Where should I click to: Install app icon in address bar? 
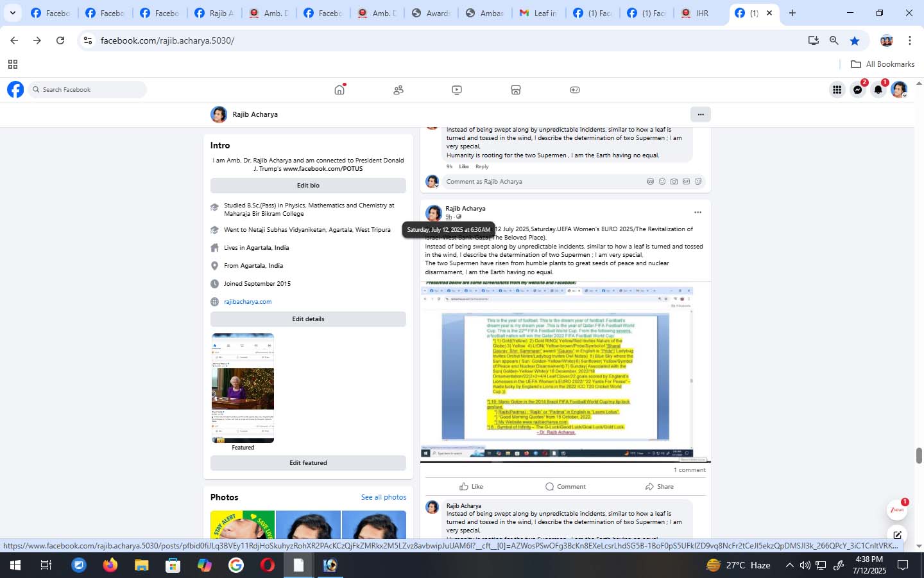[814, 40]
